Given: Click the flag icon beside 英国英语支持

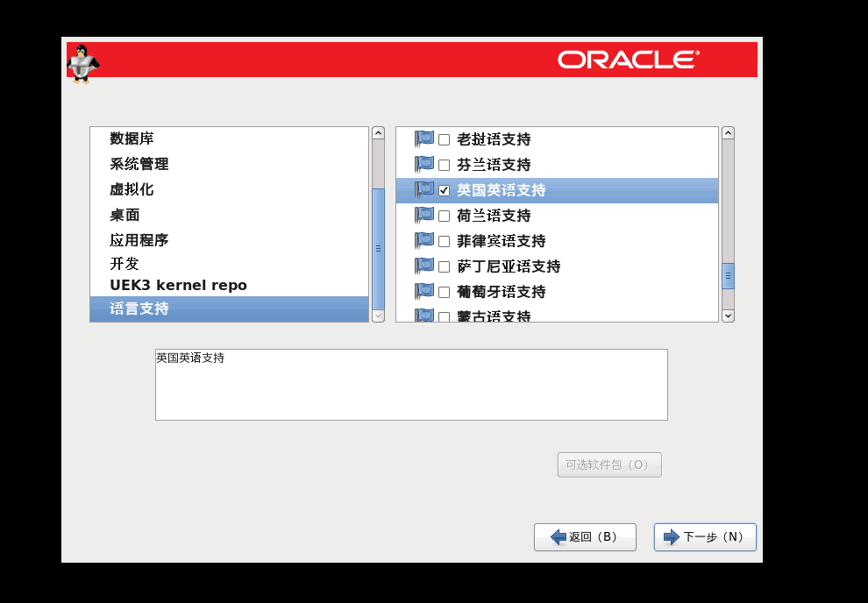Looking at the screenshot, I should coord(424,189).
